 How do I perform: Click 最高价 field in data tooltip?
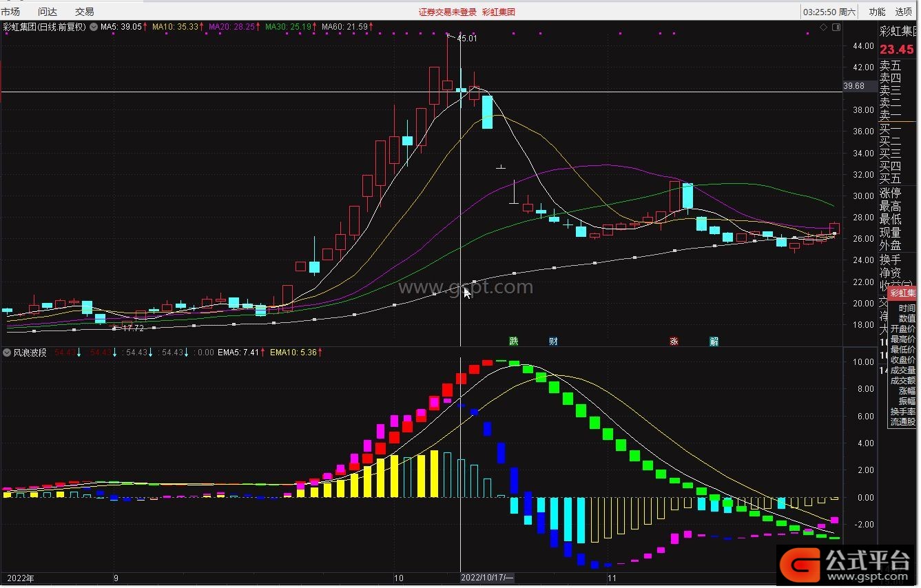(x=902, y=339)
